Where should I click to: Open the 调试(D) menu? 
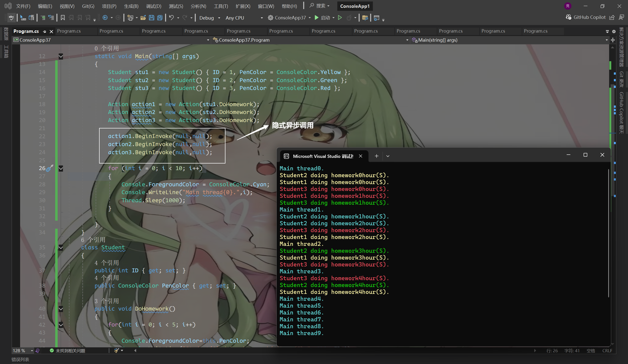(154, 6)
